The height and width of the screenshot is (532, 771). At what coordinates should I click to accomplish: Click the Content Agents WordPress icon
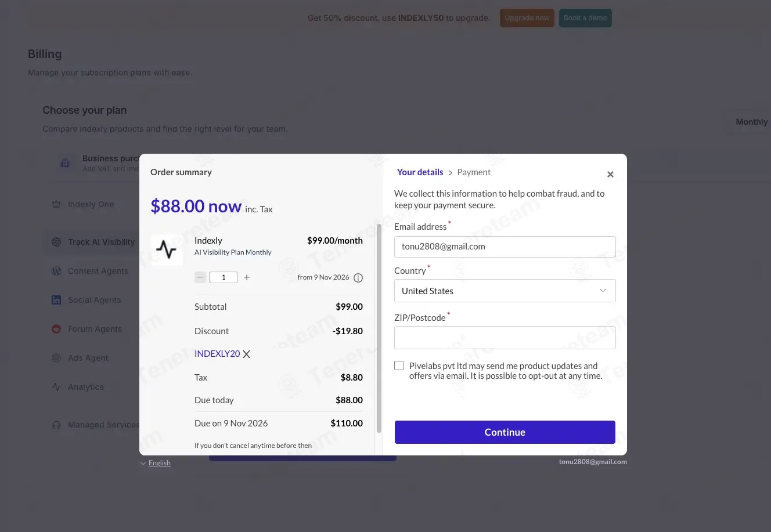[56, 271]
